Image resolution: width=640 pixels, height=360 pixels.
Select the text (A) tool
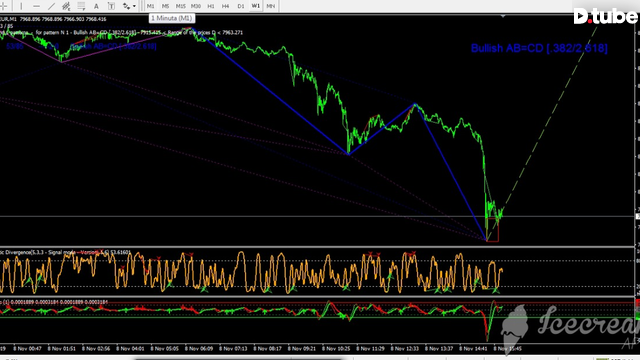click(96, 6)
